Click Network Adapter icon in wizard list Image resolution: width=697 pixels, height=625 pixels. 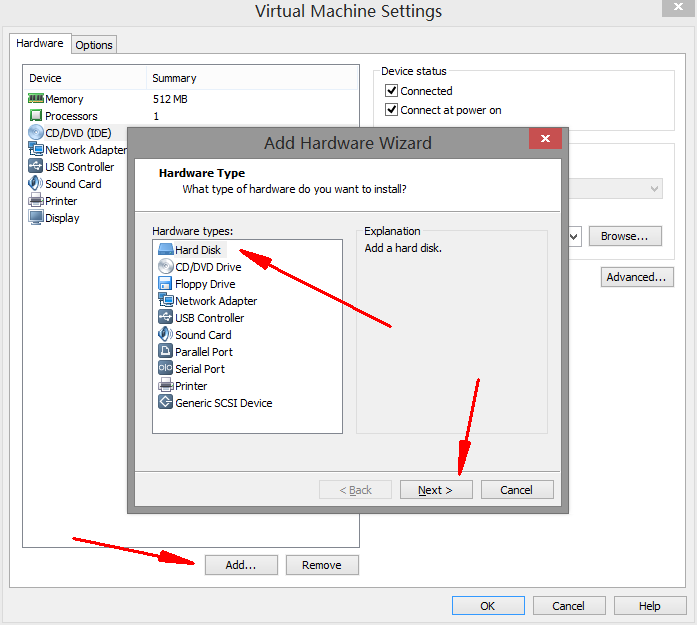(165, 300)
